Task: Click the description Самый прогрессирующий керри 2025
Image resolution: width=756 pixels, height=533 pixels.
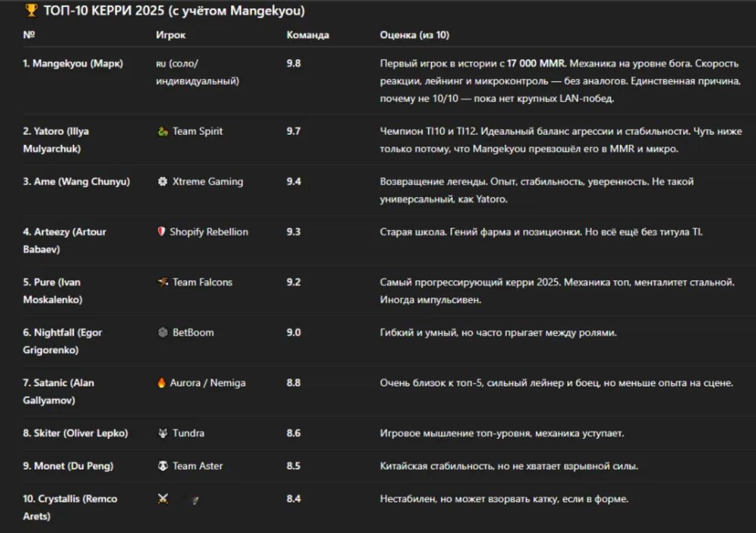Action: tap(557, 291)
